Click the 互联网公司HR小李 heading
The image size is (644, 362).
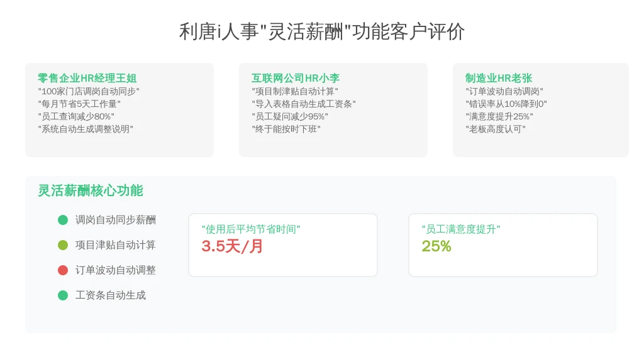296,78
